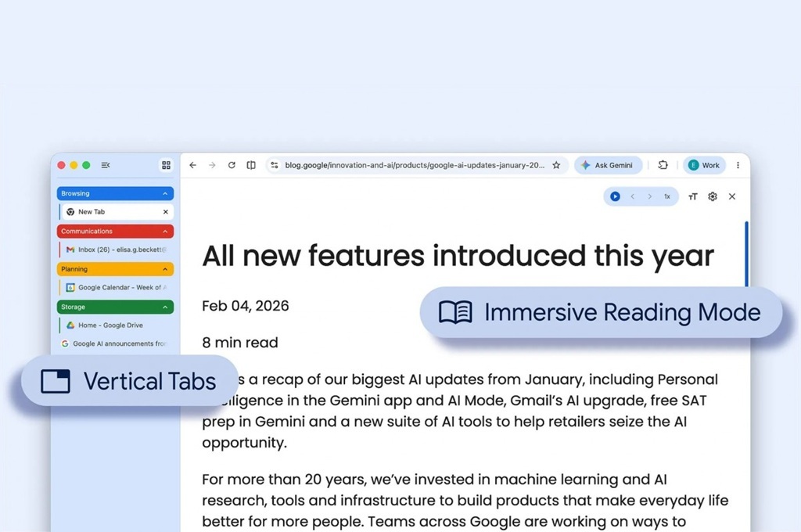Collapse the vertical tabs sidebar

click(106, 165)
